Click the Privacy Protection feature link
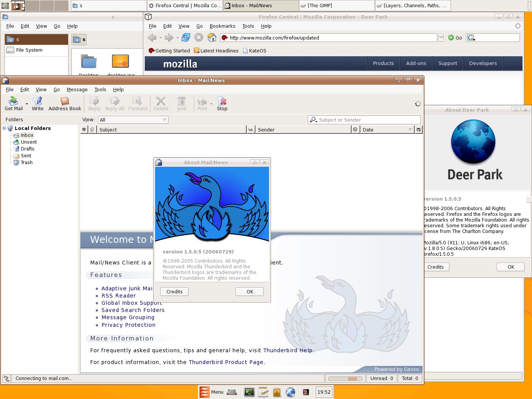This screenshot has height=399, width=532. [128, 325]
